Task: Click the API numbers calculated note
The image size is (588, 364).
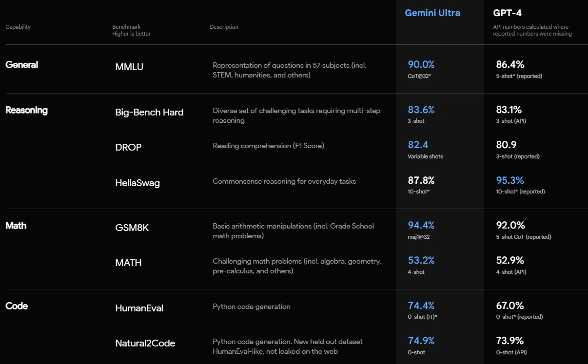Action: pos(532,30)
